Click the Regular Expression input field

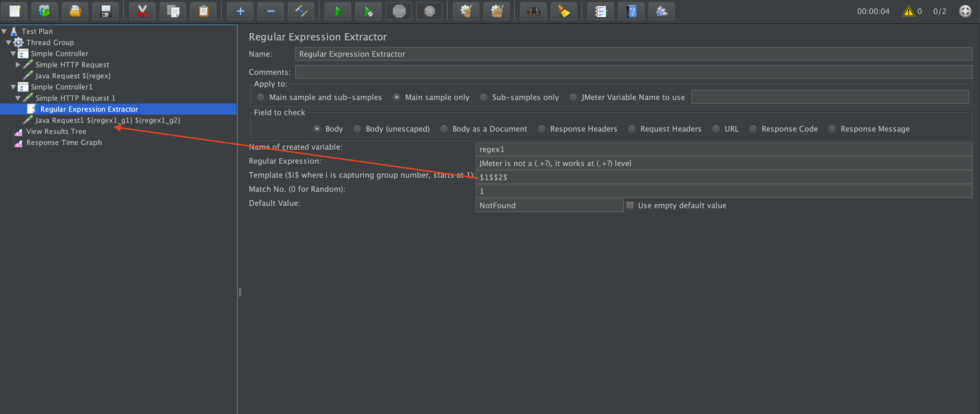point(723,163)
